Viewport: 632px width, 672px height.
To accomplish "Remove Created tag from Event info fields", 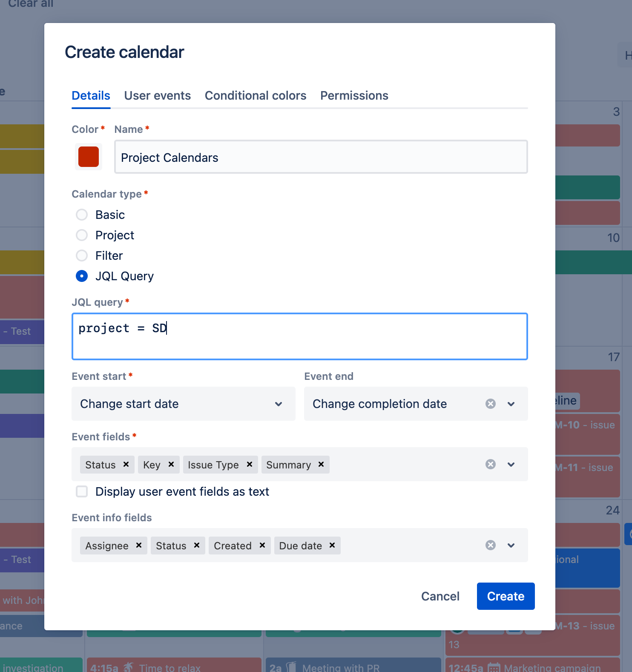I will pos(262,545).
